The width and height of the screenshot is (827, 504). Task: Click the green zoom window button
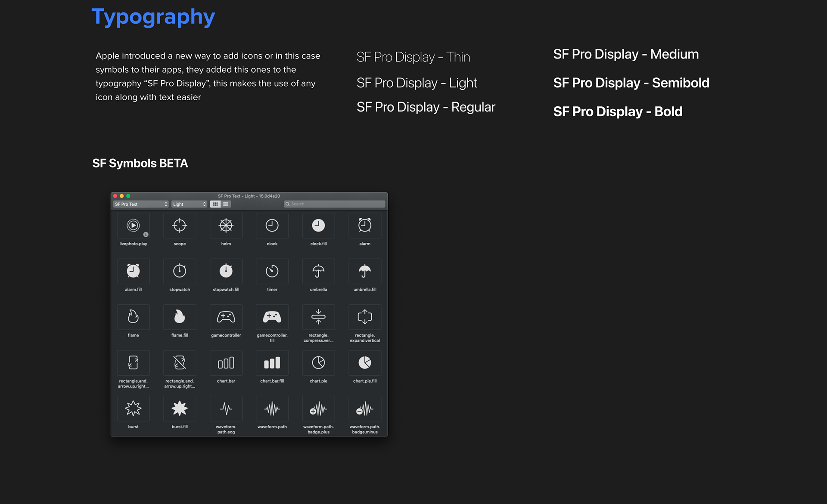pyautogui.click(x=128, y=196)
